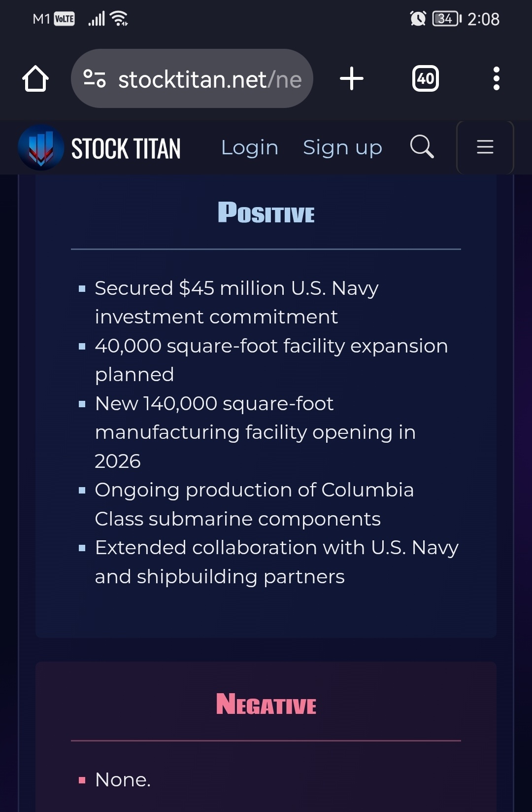532x812 pixels.
Task: Tap the $45 million U.S. Navy bullet
Action: 236,302
